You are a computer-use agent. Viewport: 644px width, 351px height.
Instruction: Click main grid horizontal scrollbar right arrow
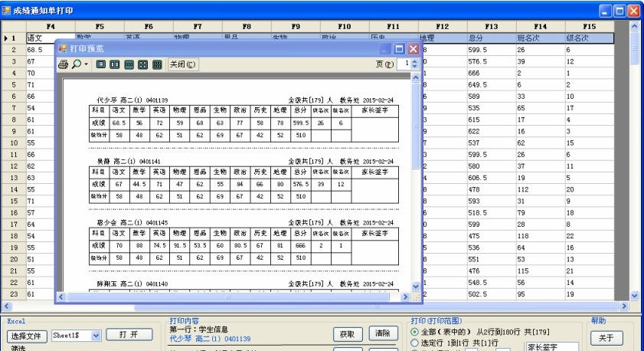(x=624, y=307)
